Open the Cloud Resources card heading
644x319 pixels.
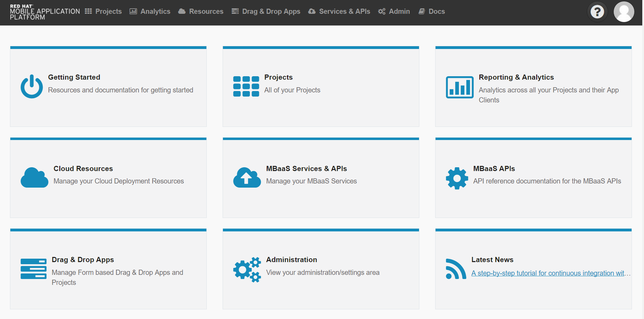(83, 169)
